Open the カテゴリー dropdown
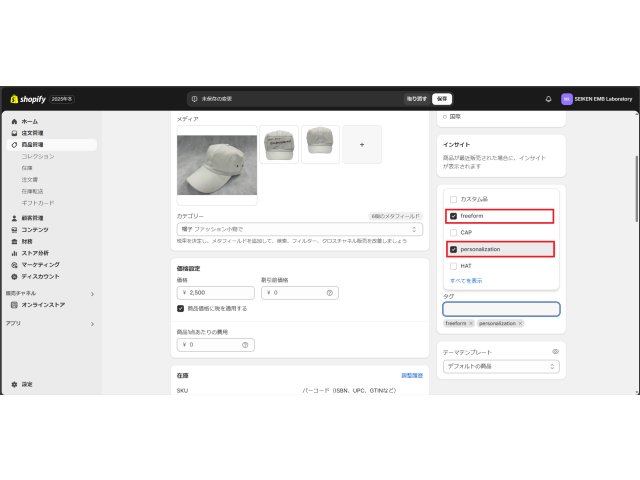The image size is (640, 480). pyautogui.click(x=300, y=229)
